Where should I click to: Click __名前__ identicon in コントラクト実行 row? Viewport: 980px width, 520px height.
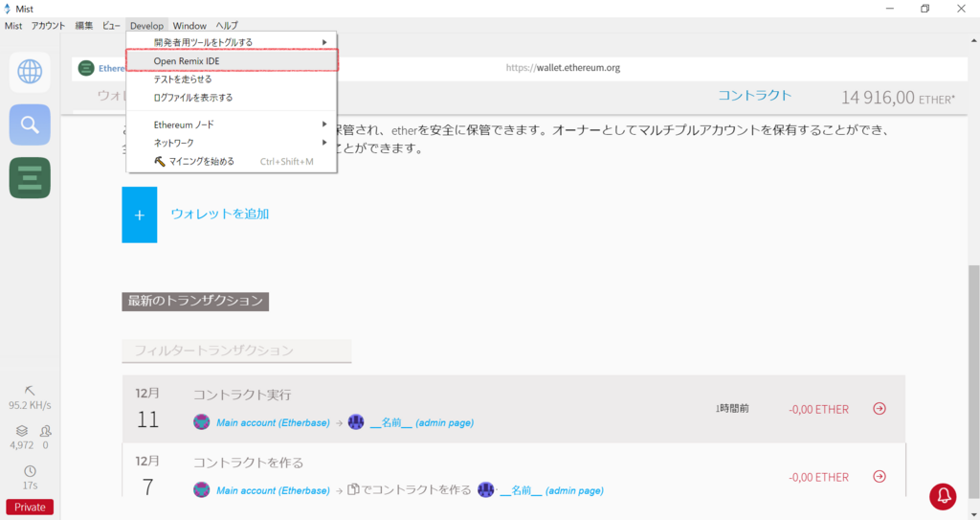click(356, 422)
